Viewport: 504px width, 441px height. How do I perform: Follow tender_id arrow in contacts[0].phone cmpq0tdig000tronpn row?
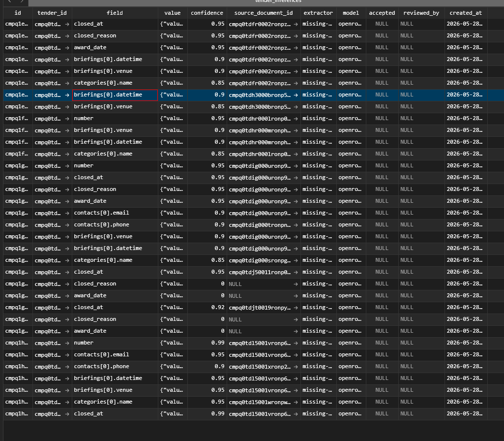pos(67,225)
